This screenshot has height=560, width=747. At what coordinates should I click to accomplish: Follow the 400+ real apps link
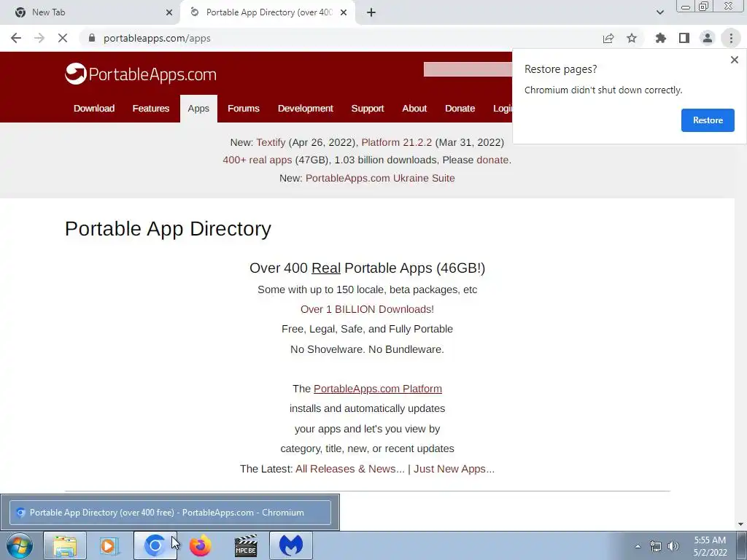(258, 160)
